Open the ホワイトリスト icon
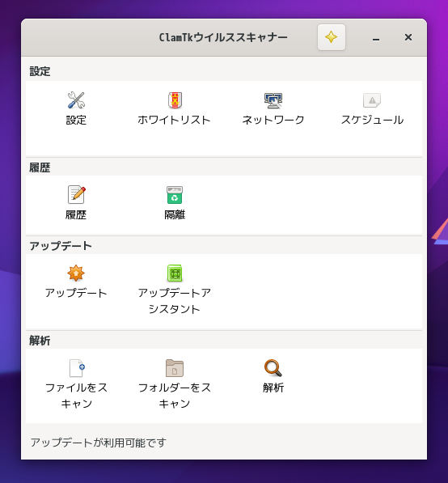Viewport: 448px width, 483px height. tap(175, 100)
